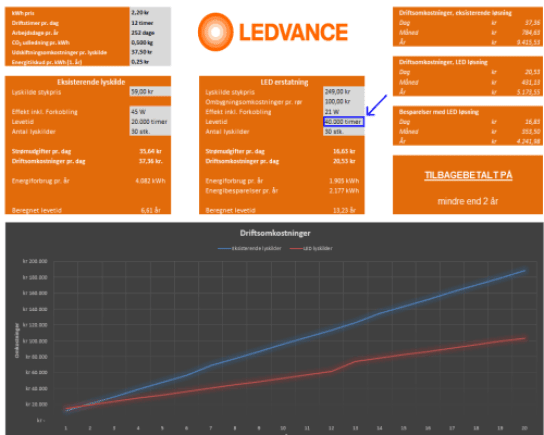Image resolution: width=544 pixels, height=435 pixels.
Task: Click the LED erstatning heading
Action: (x=284, y=82)
